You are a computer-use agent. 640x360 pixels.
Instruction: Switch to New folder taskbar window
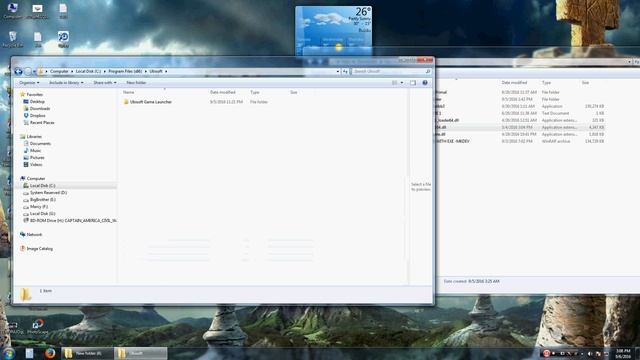pyautogui.click(x=87, y=353)
